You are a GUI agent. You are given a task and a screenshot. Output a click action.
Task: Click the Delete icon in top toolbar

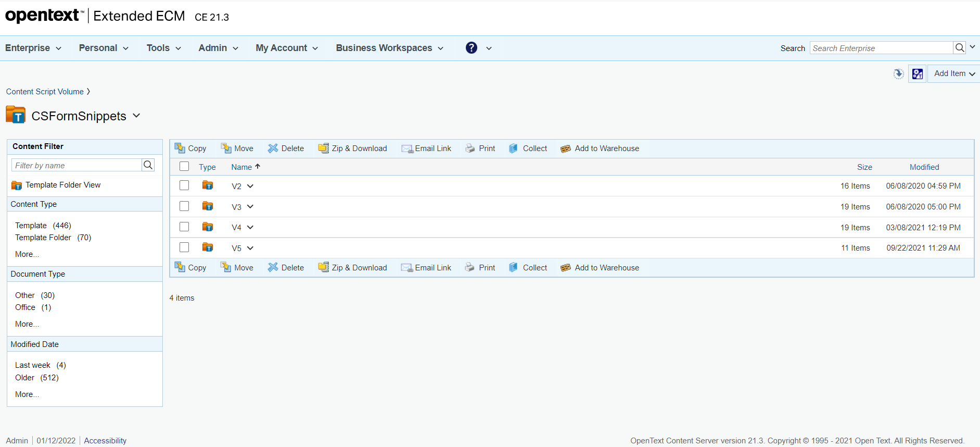tap(273, 148)
